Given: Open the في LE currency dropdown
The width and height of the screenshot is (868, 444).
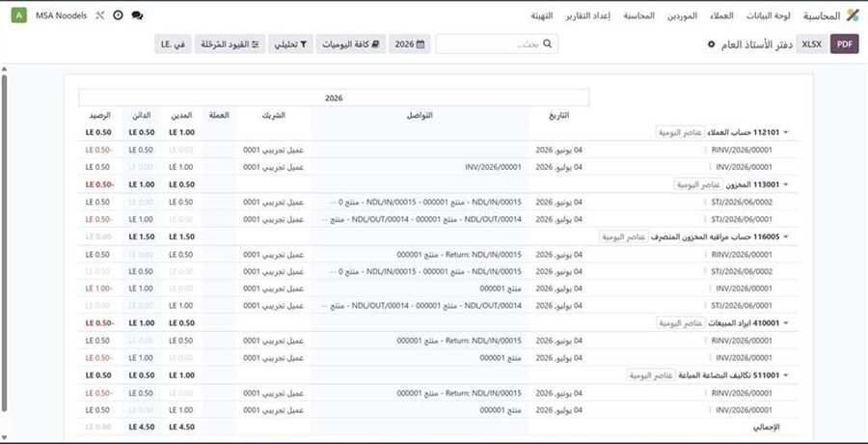Looking at the screenshot, I should click(x=173, y=44).
